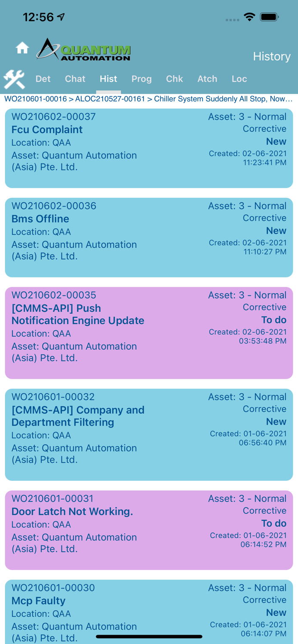Select the Atch tab
The image size is (298, 644).
pos(207,79)
